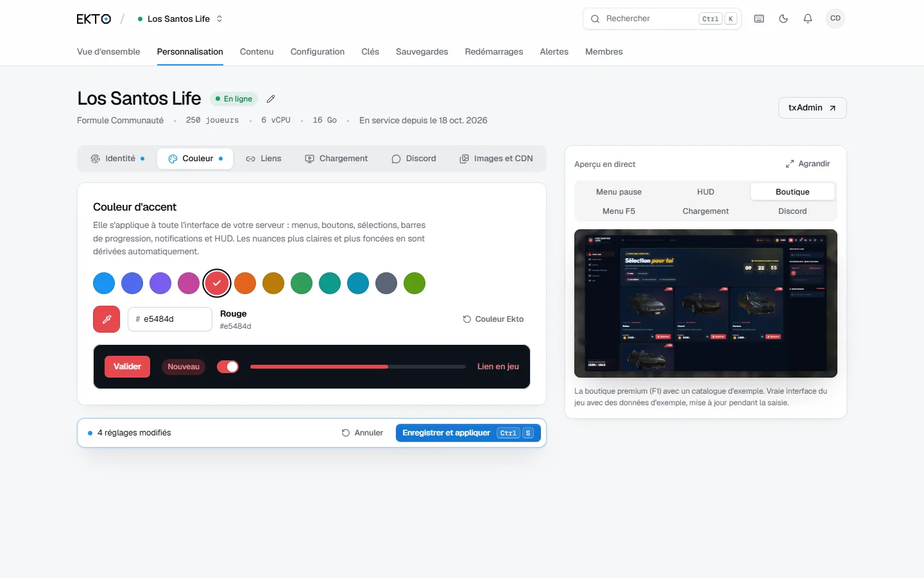Enlarge the preview with Agrandir
This screenshot has width=924, height=578.
point(808,164)
